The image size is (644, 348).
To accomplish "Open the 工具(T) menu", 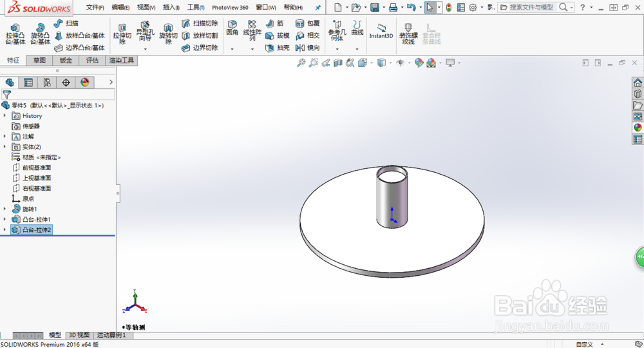I will [x=196, y=7].
